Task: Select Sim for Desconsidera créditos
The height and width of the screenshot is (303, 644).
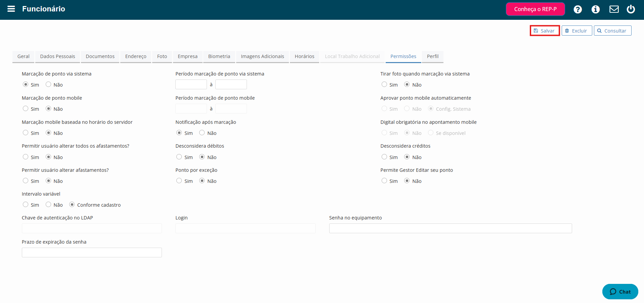Action: click(384, 157)
